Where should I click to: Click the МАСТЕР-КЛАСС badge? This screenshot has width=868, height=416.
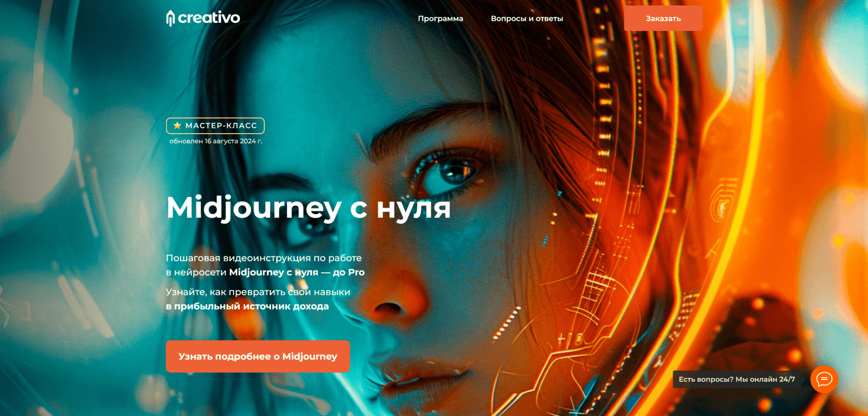pos(215,125)
